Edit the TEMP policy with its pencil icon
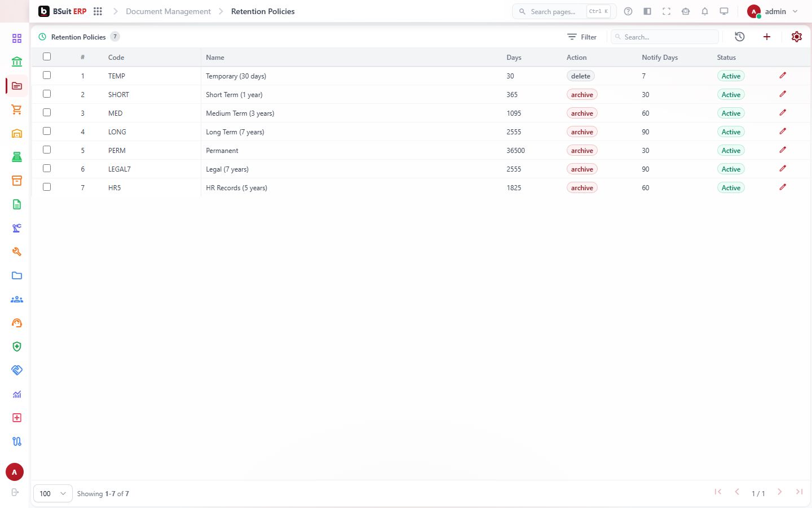 783,76
